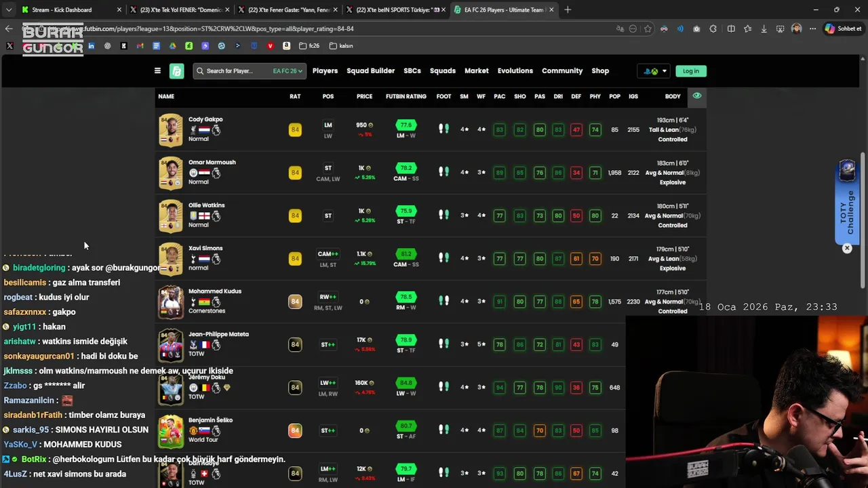The image size is (868, 488).
Task: Open the browser tab list chevron
Action: pyautogui.click(x=8, y=9)
